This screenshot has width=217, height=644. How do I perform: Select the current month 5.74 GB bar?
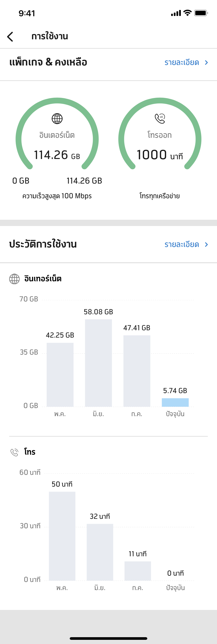(175, 402)
